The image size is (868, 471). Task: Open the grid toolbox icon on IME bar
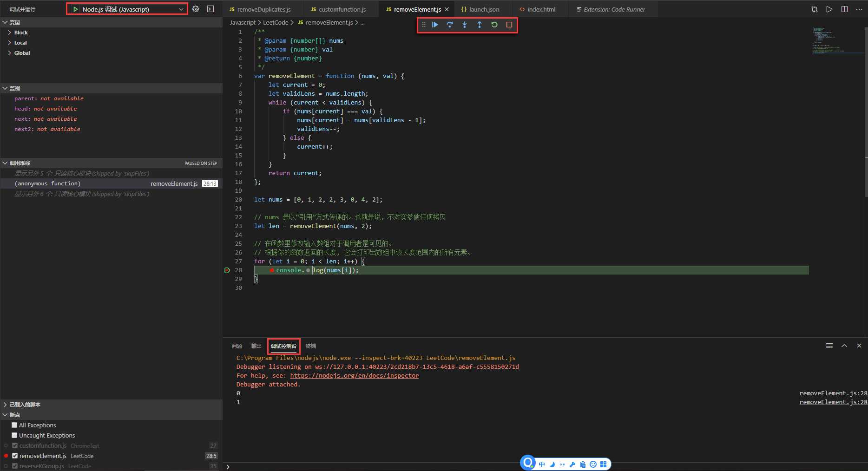coord(603,464)
